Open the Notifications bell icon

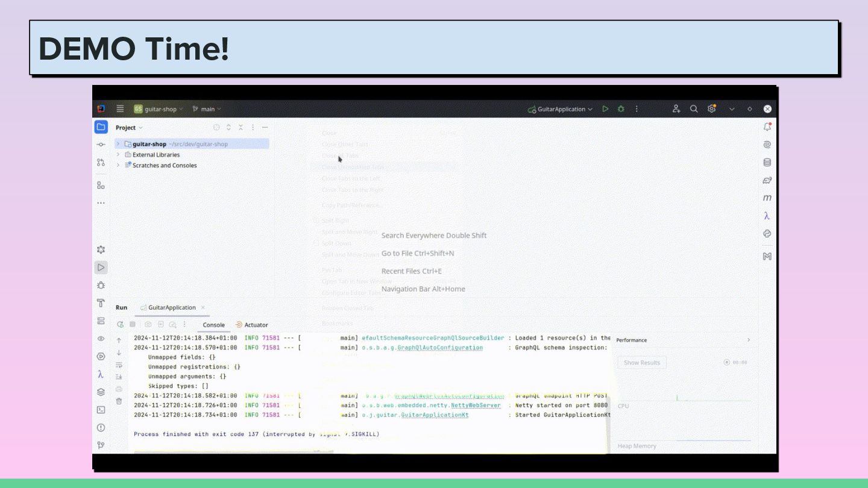click(x=767, y=127)
